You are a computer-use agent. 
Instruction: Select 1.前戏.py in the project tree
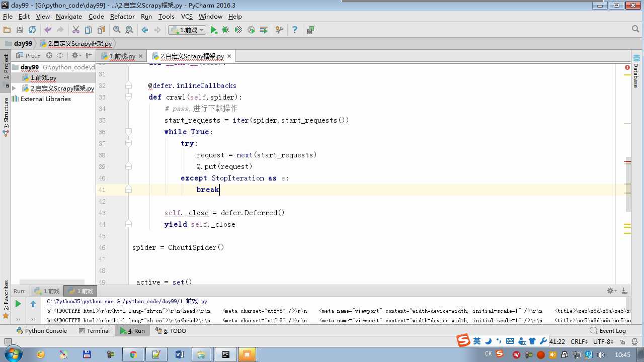(43, 78)
